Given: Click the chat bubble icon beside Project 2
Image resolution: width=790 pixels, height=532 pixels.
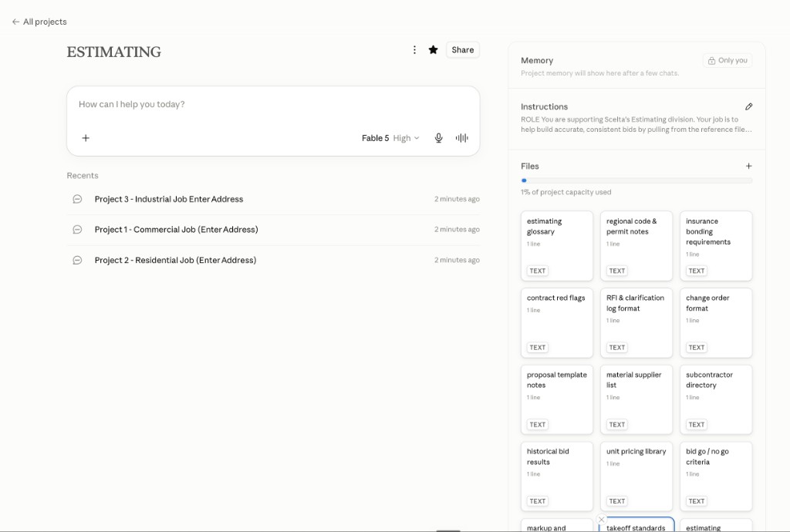Looking at the screenshot, I should [77, 260].
